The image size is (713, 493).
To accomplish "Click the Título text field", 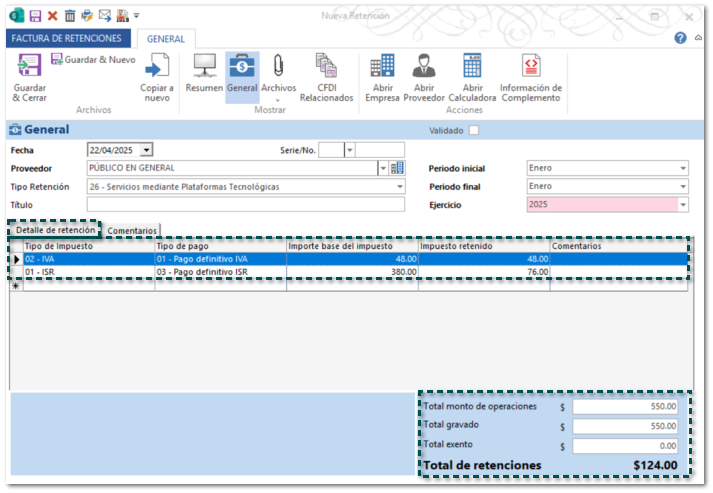I will pyautogui.click(x=246, y=205).
